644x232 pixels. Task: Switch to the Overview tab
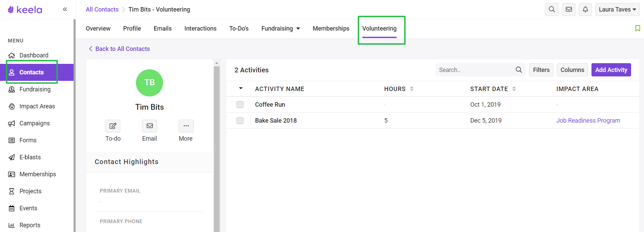pos(98,29)
